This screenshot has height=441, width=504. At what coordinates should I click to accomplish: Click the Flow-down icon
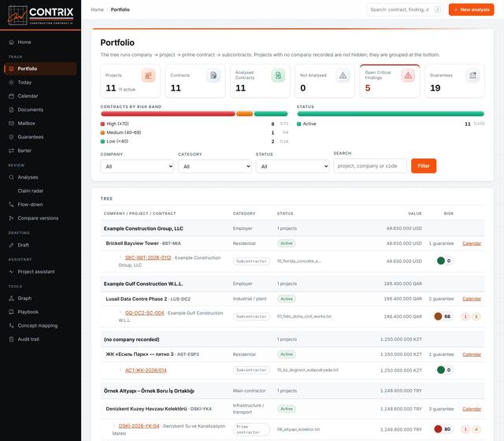click(x=11, y=205)
